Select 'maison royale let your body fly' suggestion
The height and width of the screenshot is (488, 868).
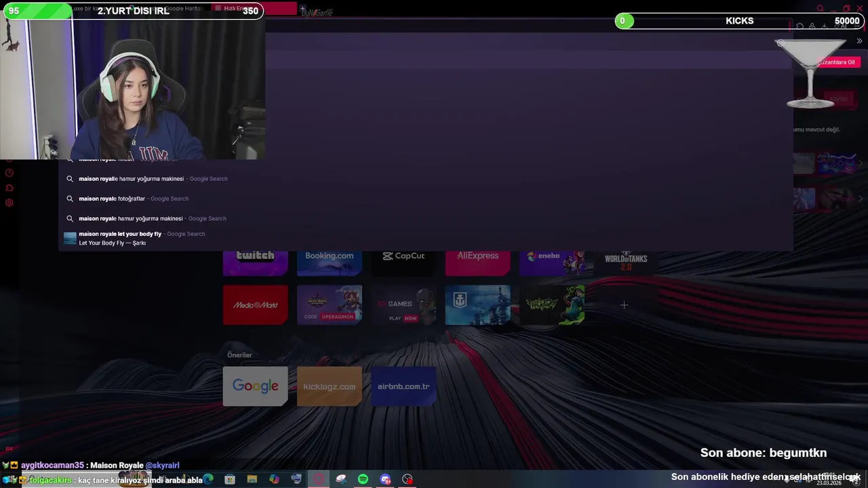(425, 238)
